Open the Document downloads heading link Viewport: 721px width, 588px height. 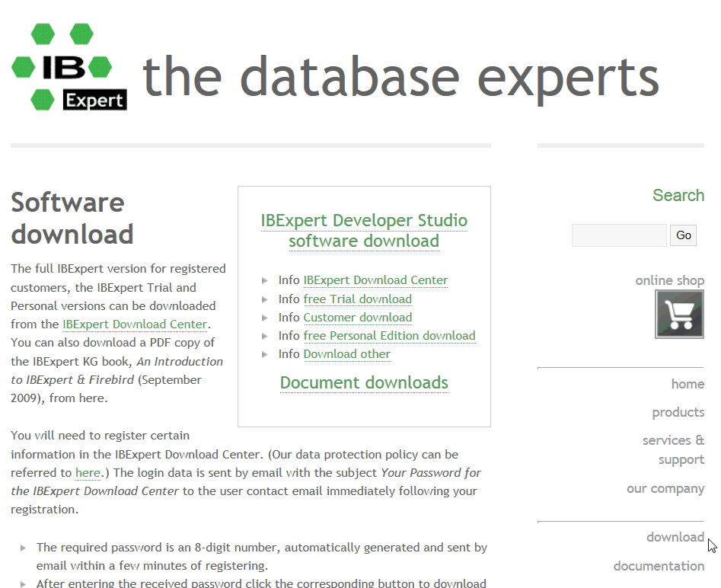pyautogui.click(x=364, y=383)
